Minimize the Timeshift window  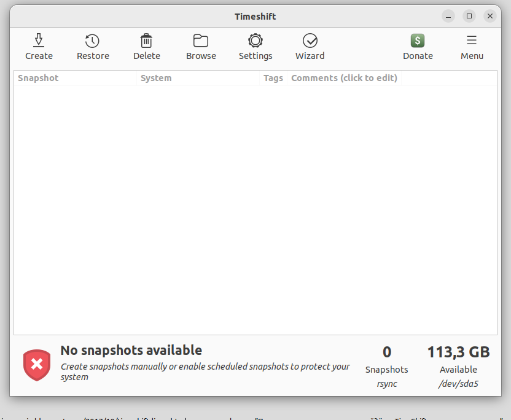pyautogui.click(x=448, y=16)
